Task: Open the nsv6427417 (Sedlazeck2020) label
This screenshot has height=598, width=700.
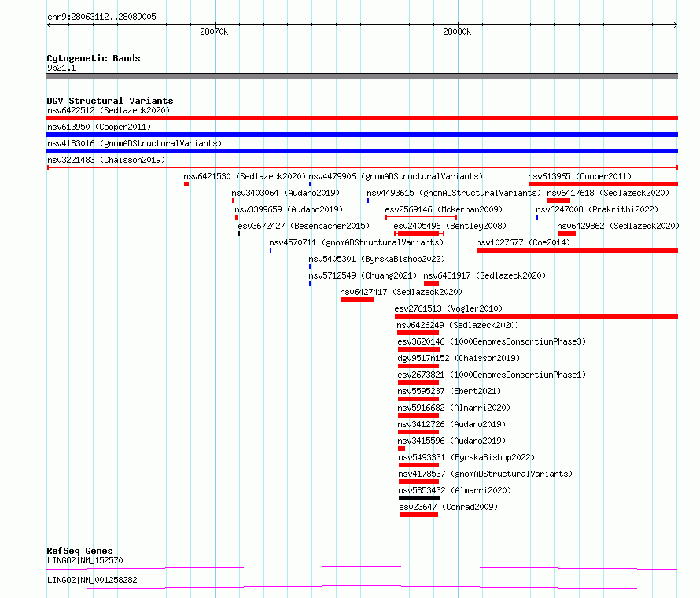Action: 401,292
